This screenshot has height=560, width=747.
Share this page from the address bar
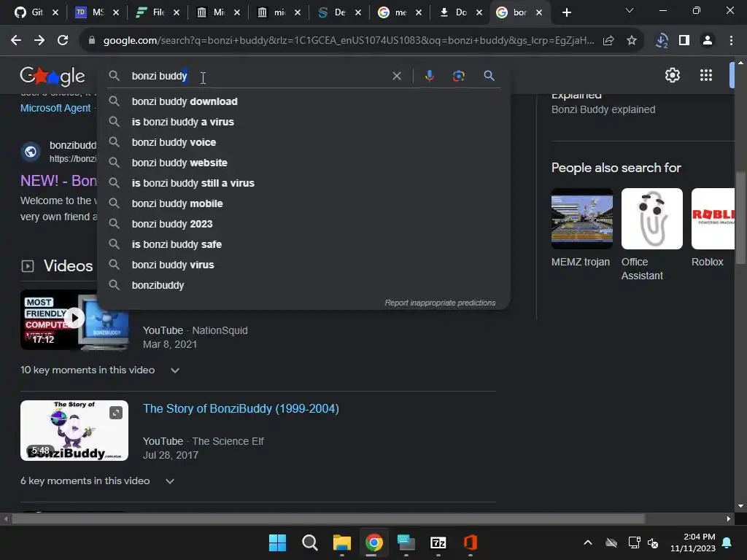[x=608, y=41]
